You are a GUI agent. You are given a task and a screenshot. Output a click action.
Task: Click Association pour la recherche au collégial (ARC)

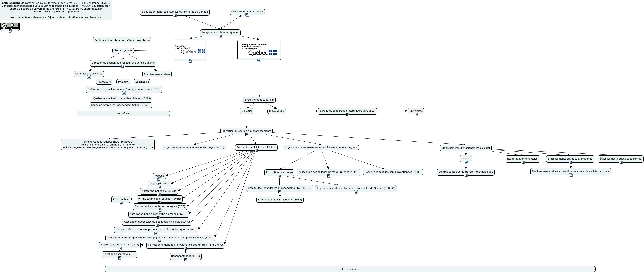click(x=158, y=214)
